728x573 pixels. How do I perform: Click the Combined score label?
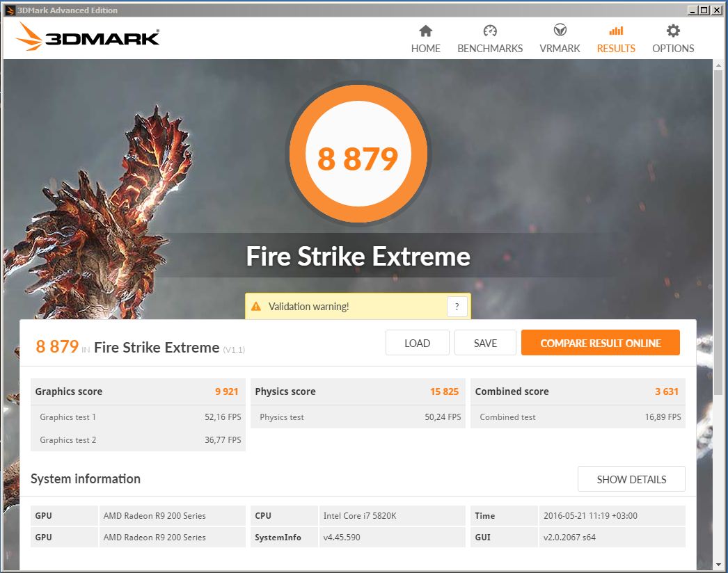512,392
